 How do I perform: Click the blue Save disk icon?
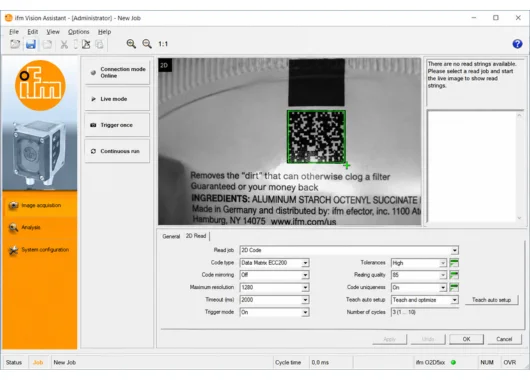(31, 44)
